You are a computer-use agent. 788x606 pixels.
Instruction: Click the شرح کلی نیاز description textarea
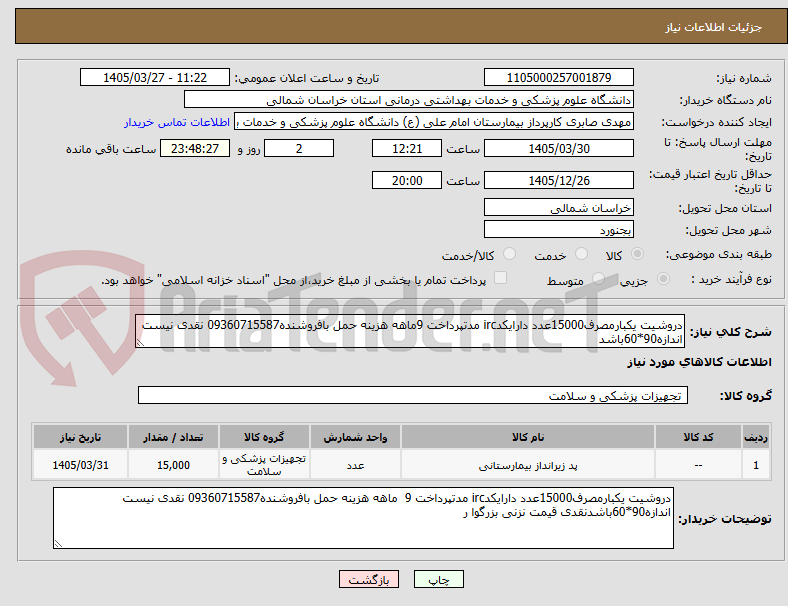pyautogui.click(x=410, y=331)
